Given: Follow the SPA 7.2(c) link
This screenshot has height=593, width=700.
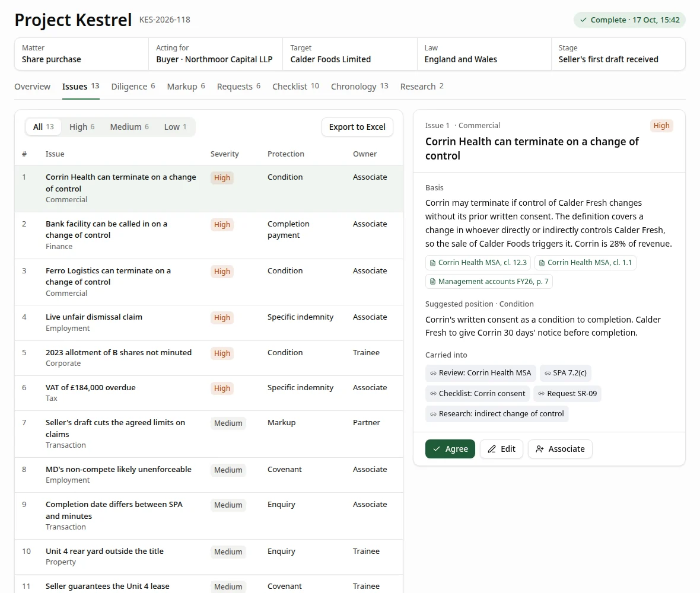Looking at the screenshot, I should coord(565,373).
